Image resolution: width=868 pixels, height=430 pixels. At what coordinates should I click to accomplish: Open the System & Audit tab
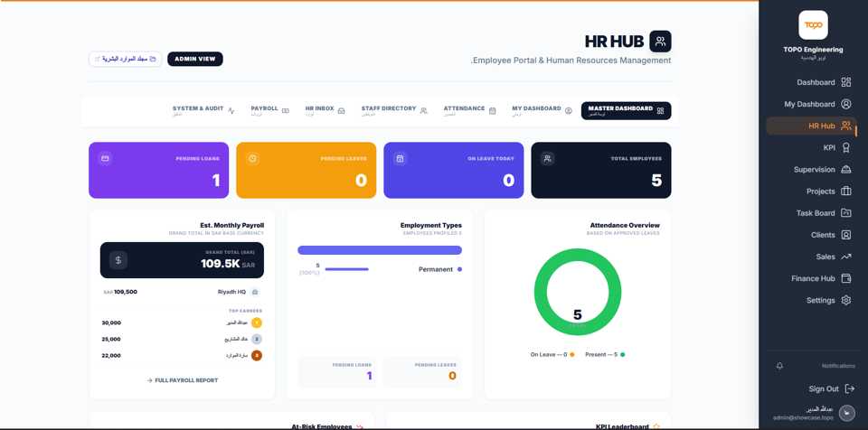click(x=203, y=111)
